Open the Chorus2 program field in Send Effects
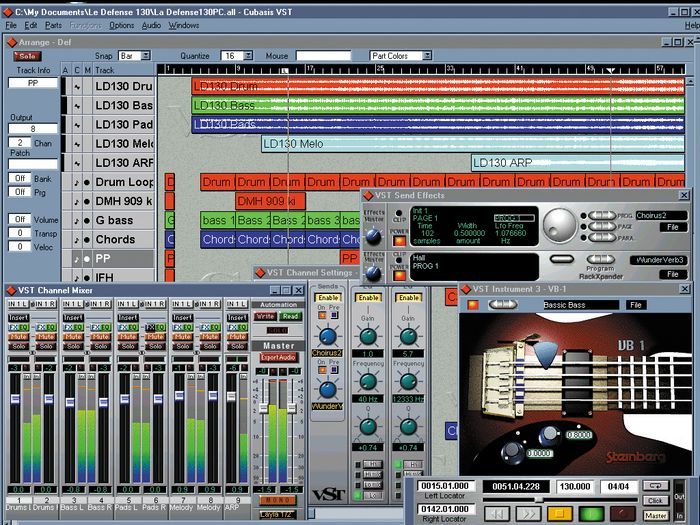Screen dimensions: 700x525 coord(661,216)
